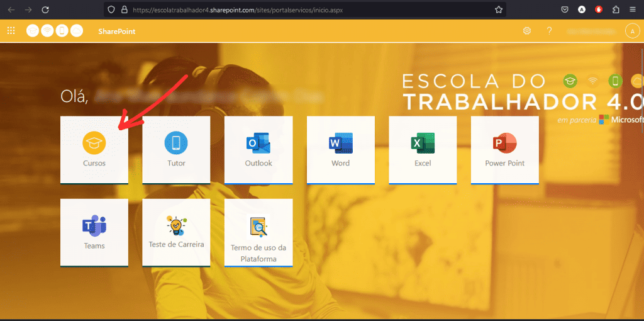Open the Pocket save icon
644x321 pixels.
click(565, 10)
